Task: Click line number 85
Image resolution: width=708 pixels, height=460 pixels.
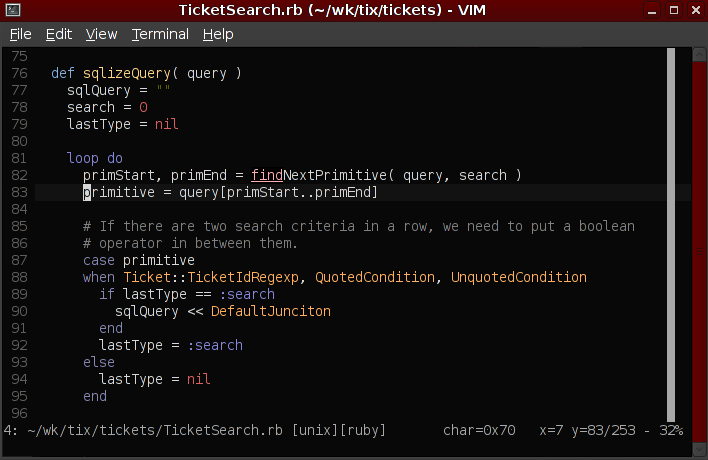Action: coord(19,226)
